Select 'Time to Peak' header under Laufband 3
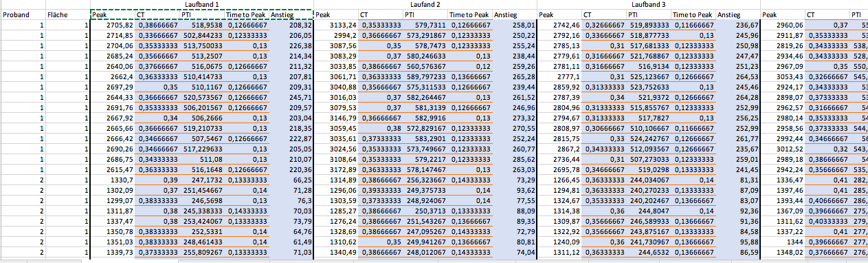868x263 pixels. coord(693,14)
